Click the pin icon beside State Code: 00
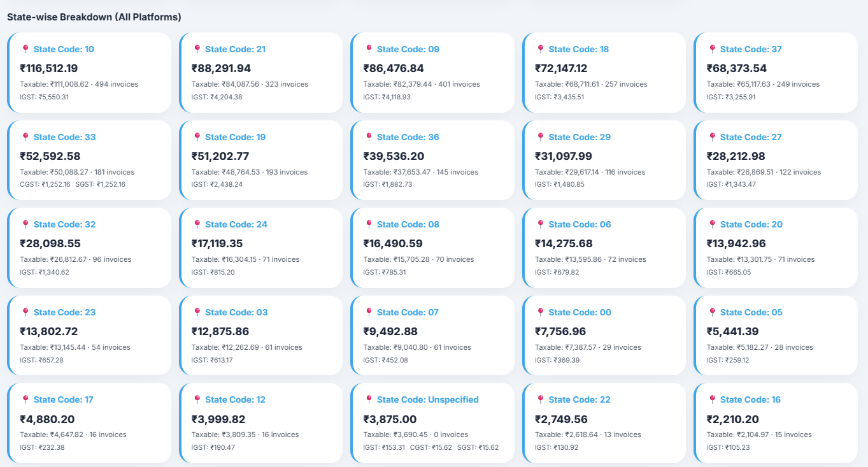The width and height of the screenshot is (868, 467). (540, 312)
